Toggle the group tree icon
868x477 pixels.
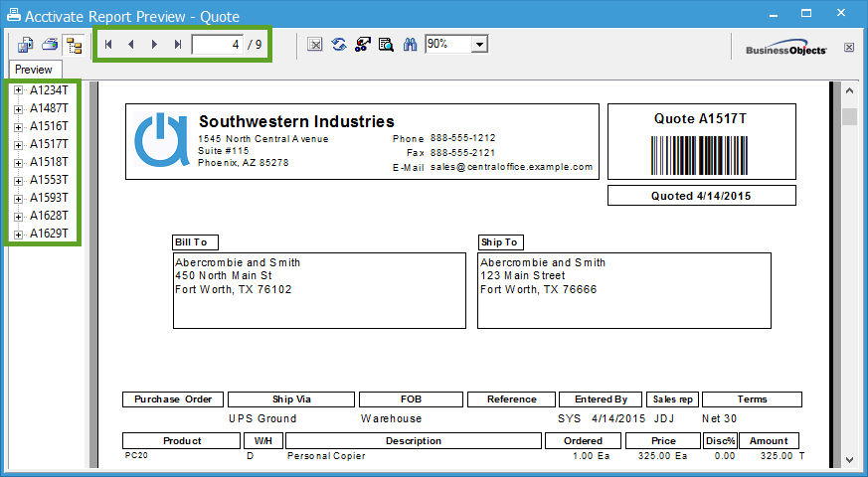pyautogui.click(x=73, y=45)
